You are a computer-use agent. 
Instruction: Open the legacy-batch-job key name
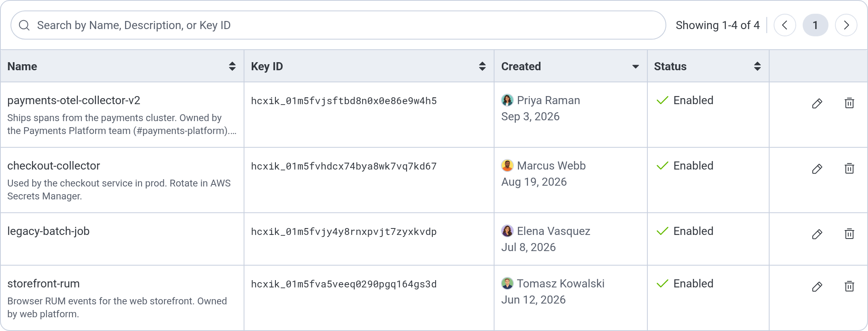(x=48, y=231)
